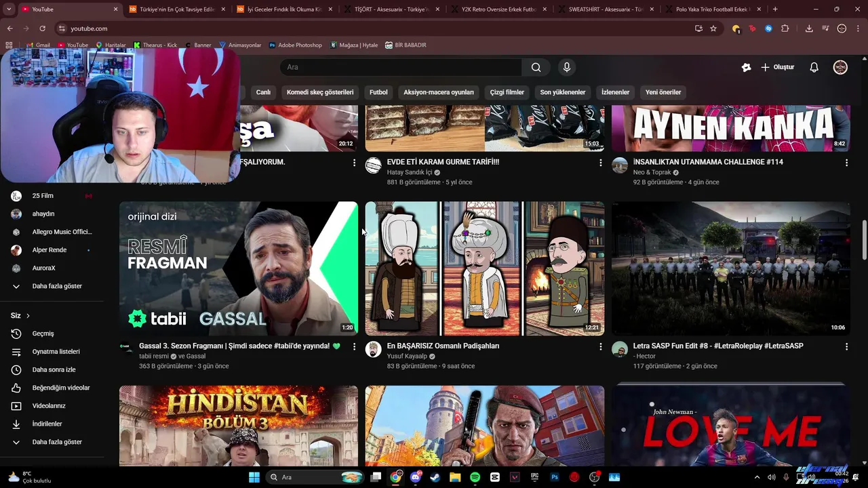Image resolution: width=868 pixels, height=488 pixels.
Task: Open Letra SASP Fun Edit thumbnail
Action: click(731, 268)
